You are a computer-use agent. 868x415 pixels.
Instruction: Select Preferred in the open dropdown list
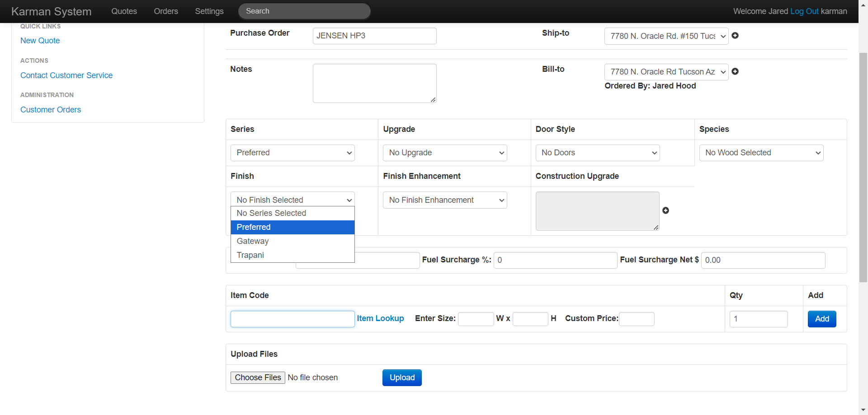292,227
